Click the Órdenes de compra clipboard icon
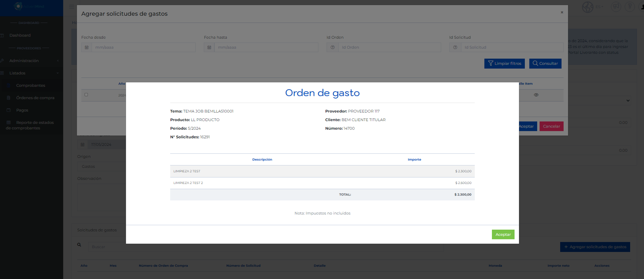This screenshot has height=279, width=644. [9, 98]
